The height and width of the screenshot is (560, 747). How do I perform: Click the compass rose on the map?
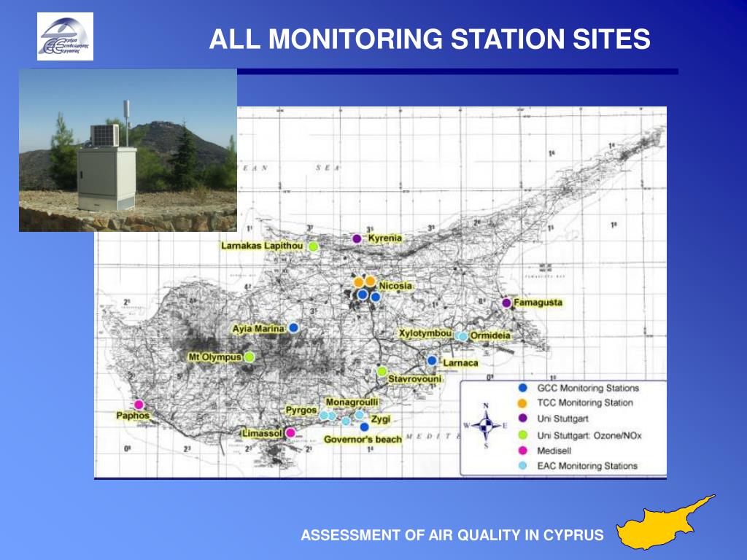coord(486,426)
